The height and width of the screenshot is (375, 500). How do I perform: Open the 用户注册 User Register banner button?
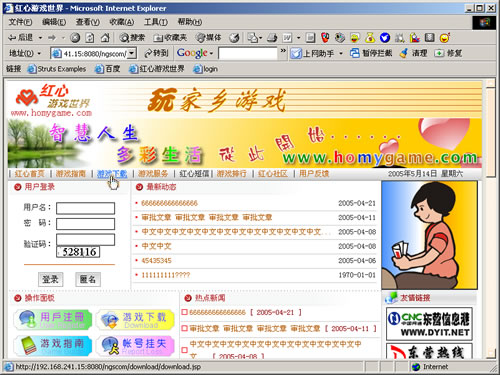[53, 320]
